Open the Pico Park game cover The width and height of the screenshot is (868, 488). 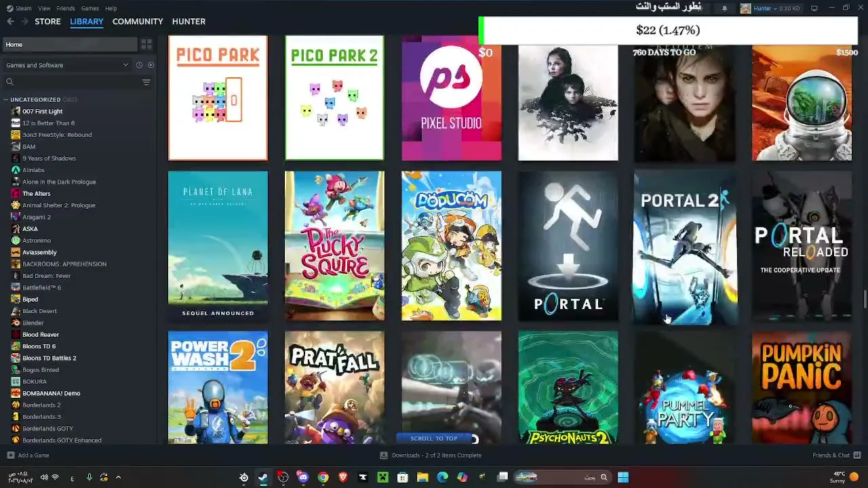218,98
